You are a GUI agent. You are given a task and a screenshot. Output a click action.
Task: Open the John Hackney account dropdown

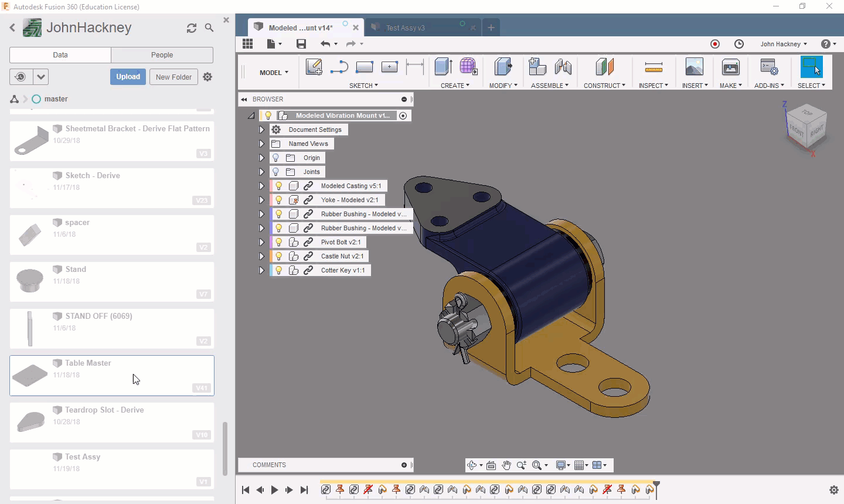coord(784,44)
